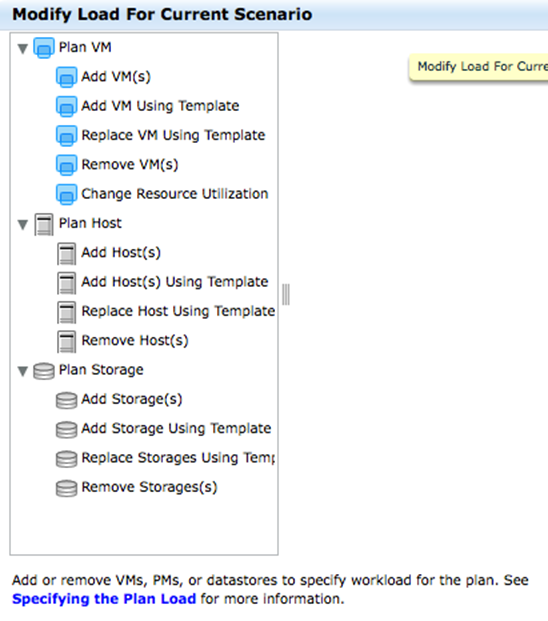Click the Remove Storages(s) disk icon
548x621 pixels.
pyautogui.click(x=66, y=488)
